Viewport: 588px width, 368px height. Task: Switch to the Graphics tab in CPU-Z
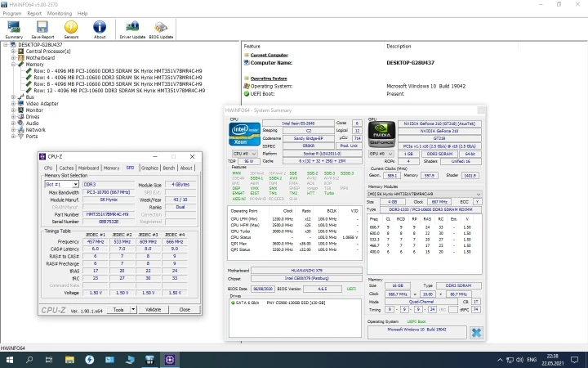point(149,168)
